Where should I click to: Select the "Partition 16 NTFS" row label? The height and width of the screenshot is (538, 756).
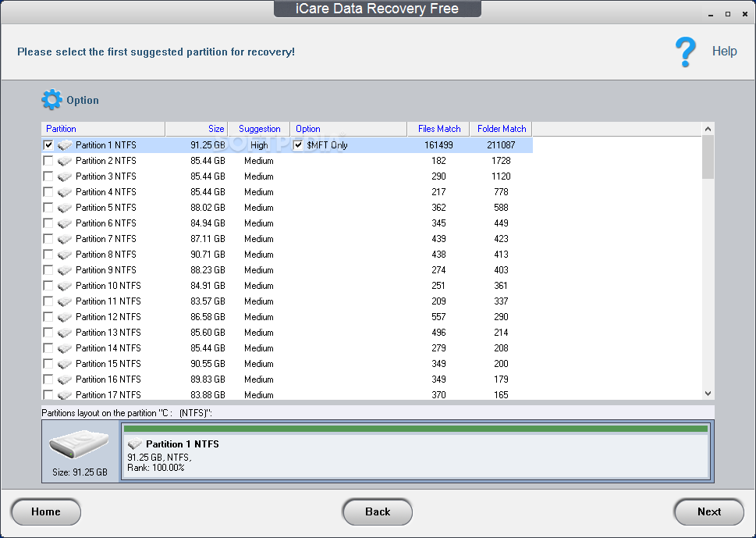tap(108, 379)
